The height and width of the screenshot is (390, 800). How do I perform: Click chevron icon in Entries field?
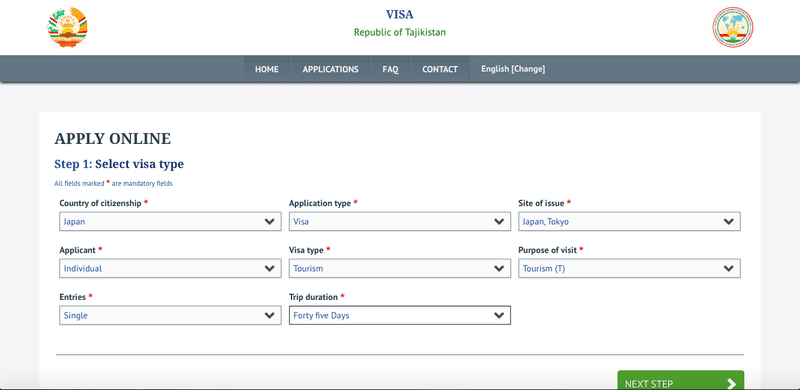[x=269, y=315]
